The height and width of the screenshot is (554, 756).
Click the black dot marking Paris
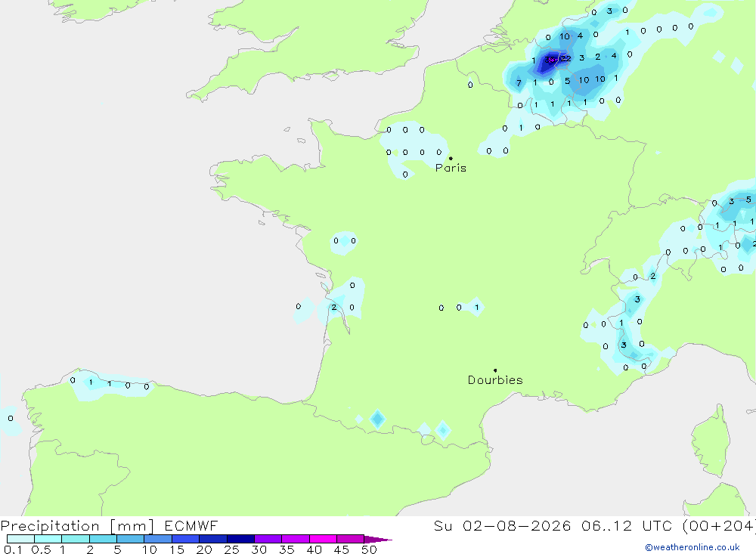tap(451, 158)
